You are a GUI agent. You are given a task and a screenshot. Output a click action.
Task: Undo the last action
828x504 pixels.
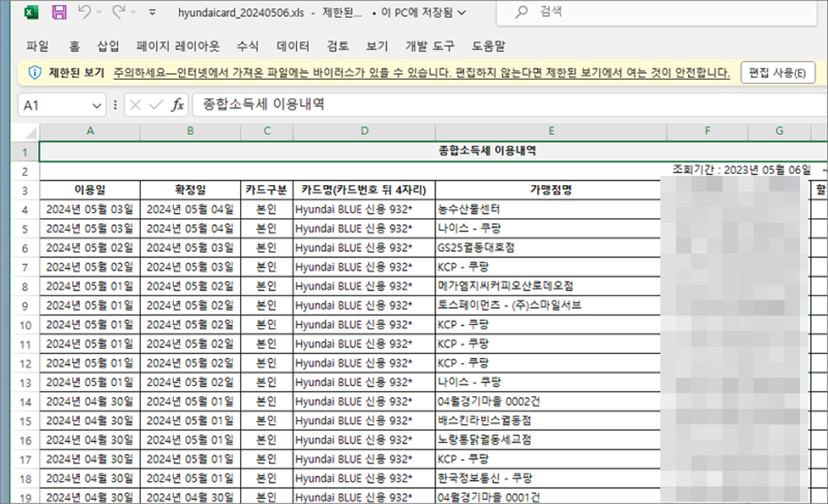point(84,12)
